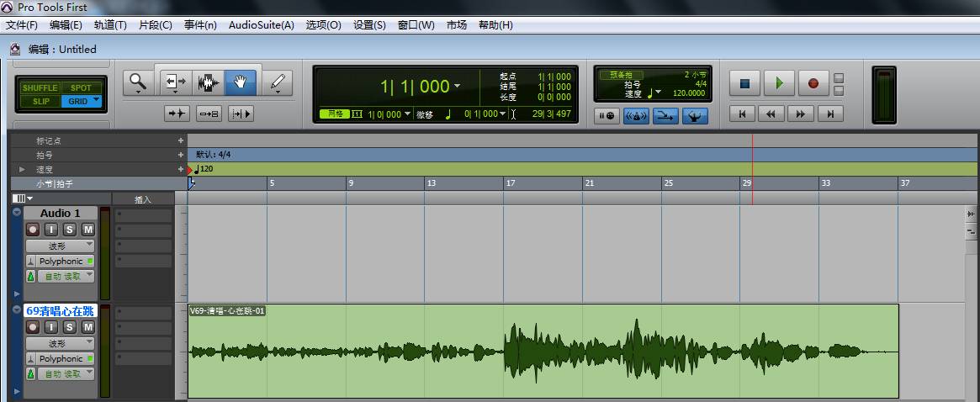Enable SPOT edit mode
The height and width of the screenshot is (402, 980).
point(81,88)
